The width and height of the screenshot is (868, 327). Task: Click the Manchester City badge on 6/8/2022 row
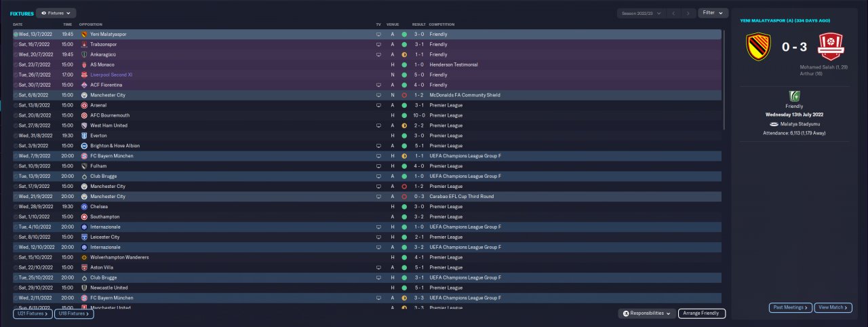point(83,95)
